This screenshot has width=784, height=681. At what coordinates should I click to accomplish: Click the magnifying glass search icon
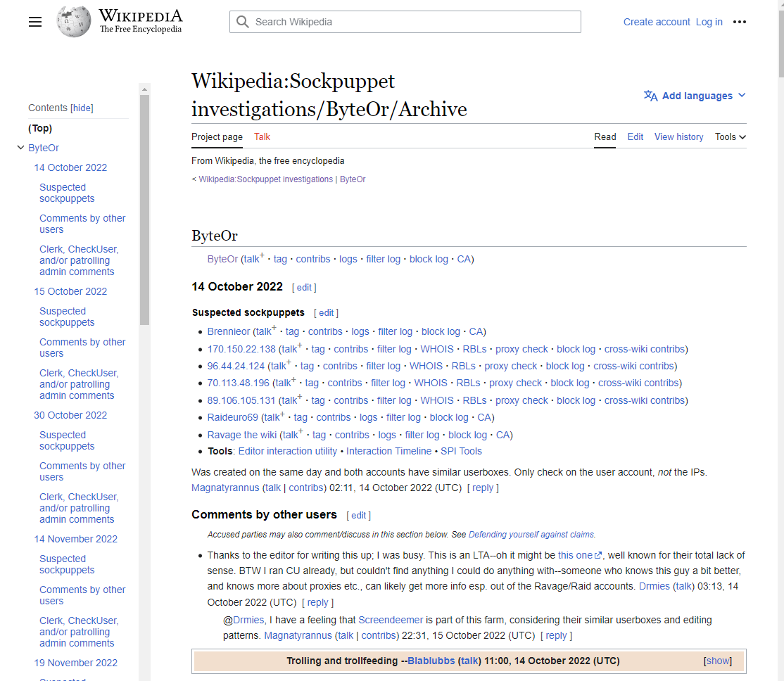[243, 22]
